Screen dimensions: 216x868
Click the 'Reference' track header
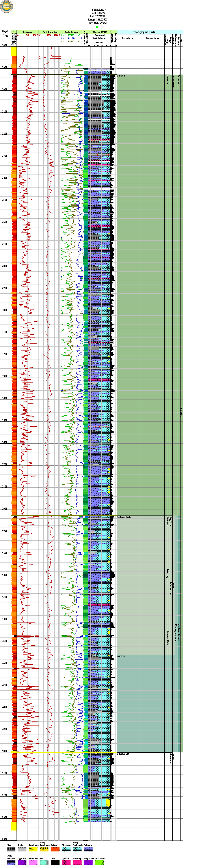click(28, 32)
